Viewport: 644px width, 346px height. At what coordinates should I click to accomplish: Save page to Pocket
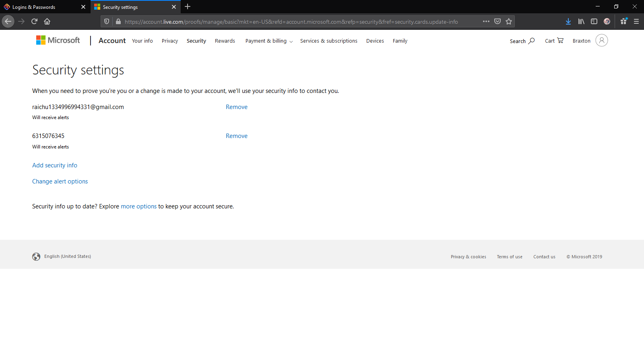[x=497, y=21]
